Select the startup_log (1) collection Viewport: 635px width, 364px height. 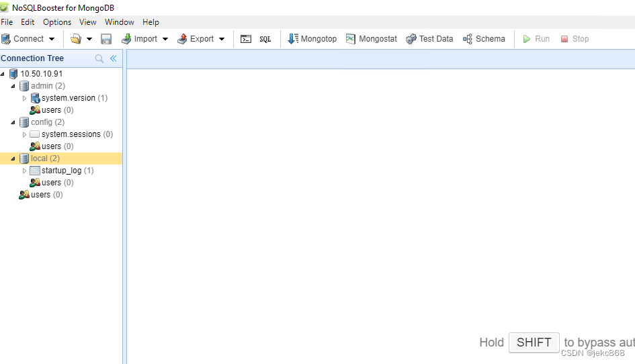[x=61, y=171]
